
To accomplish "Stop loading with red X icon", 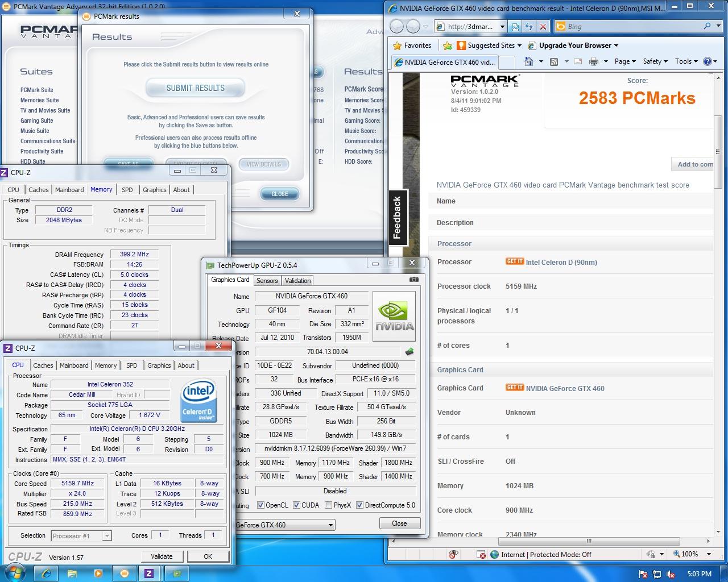I will point(543,27).
